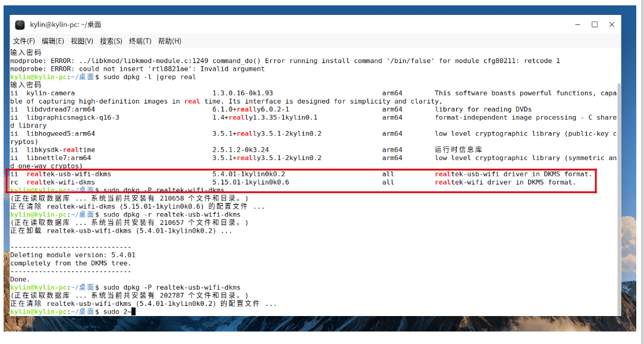Image resolution: width=644 pixels, height=344 pixels.
Task: Minimize the terminal window
Action: coord(577,24)
